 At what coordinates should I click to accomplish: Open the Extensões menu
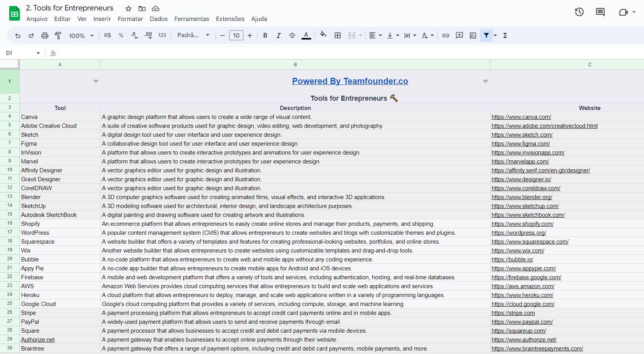[x=230, y=19]
